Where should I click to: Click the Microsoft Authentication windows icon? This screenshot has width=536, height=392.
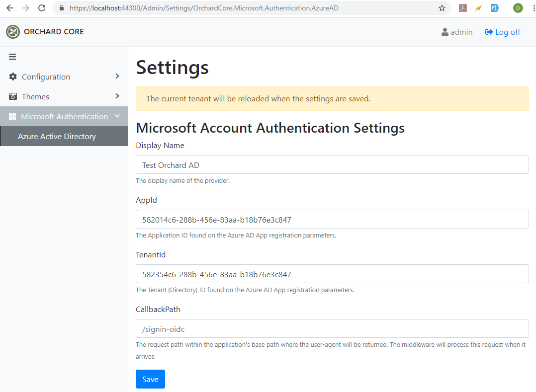[12, 116]
